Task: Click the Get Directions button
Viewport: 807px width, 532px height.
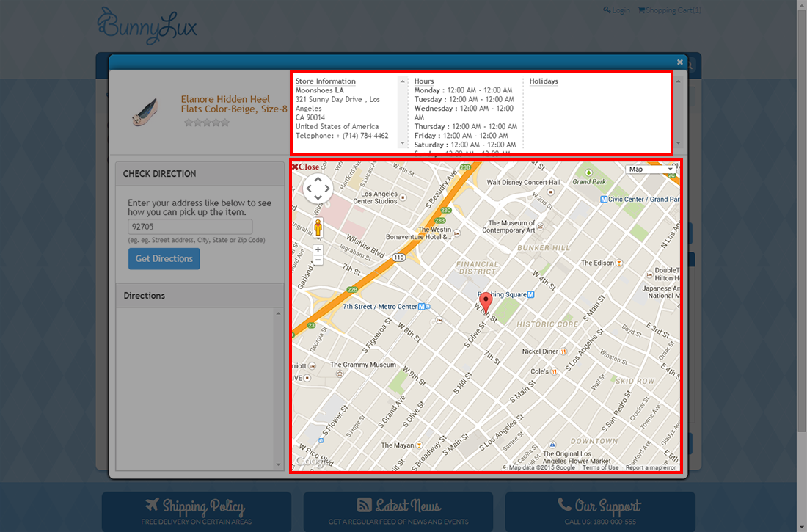Action: pyautogui.click(x=164, y=258)
